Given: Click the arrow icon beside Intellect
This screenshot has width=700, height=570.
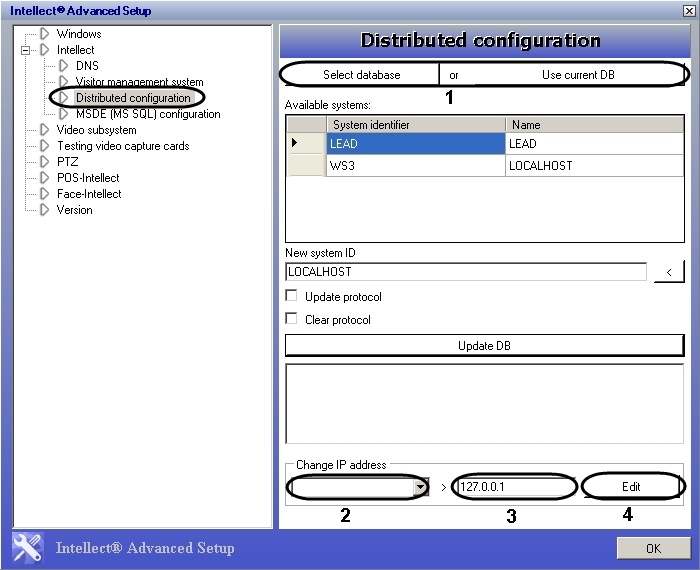Looking at the screenshot, I should coord(44,50).
